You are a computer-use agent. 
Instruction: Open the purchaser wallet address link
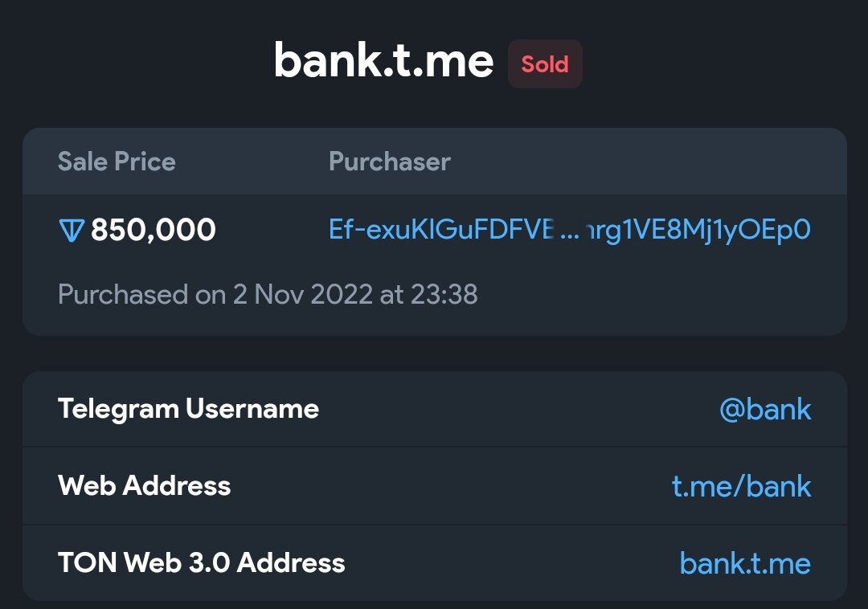pos(570,230)
